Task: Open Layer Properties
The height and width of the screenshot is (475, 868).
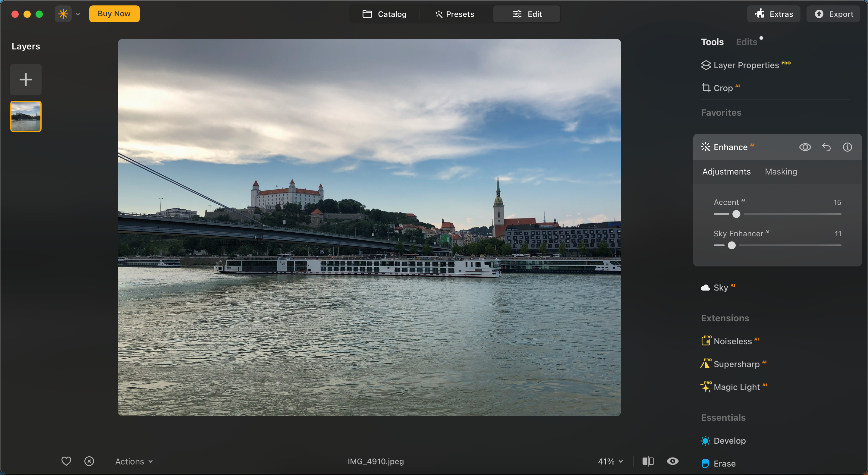Action: pyautogui.click(x=746, y=65)
